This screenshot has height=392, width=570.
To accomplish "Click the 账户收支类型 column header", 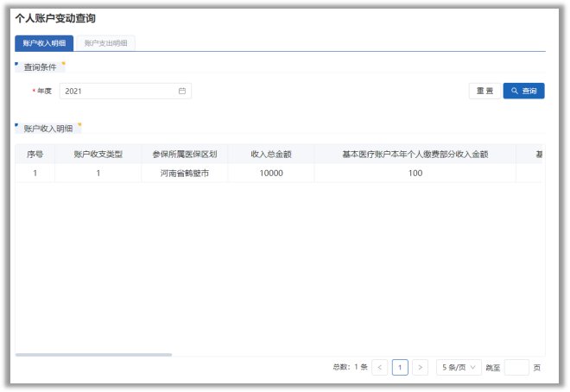I will 98,155.
